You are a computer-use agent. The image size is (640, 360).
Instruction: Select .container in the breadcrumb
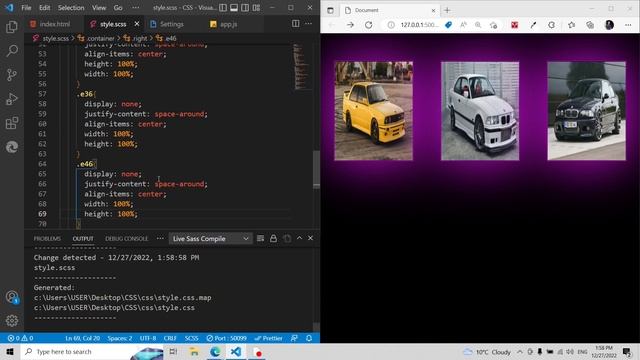100,38
